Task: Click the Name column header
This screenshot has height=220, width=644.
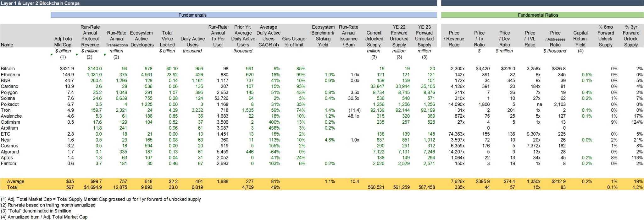Action: click(7, 45)
